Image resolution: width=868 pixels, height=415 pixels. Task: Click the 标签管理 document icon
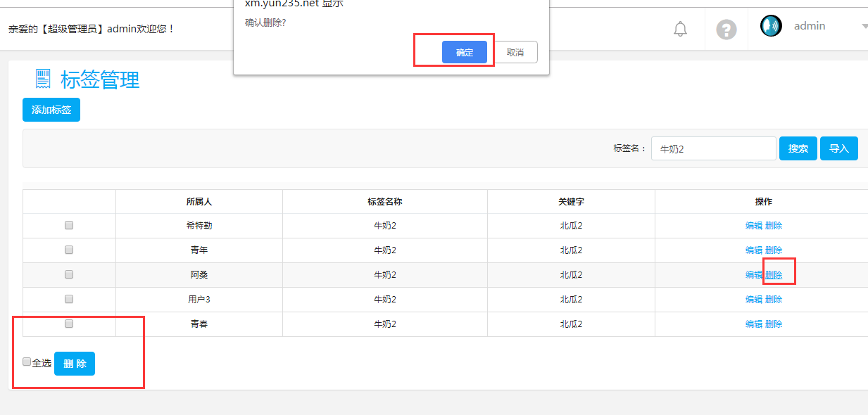43,79
